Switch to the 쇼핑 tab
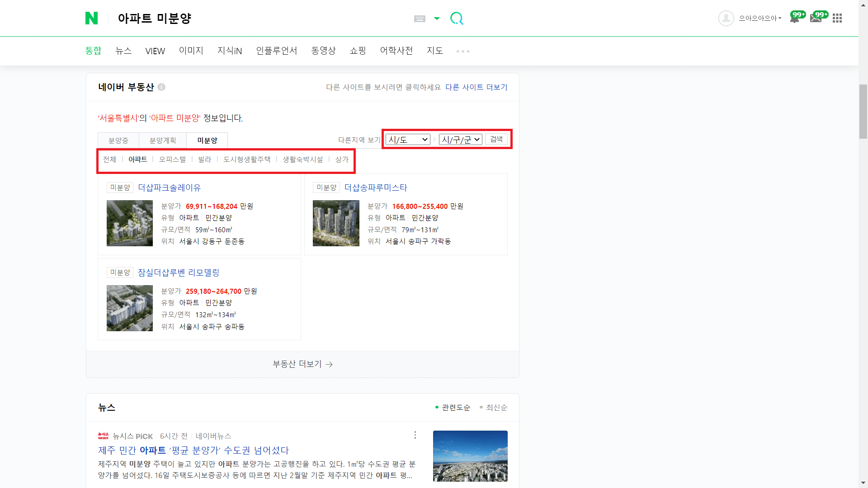Viewport: 868px width, 488px height. point(358,51)
